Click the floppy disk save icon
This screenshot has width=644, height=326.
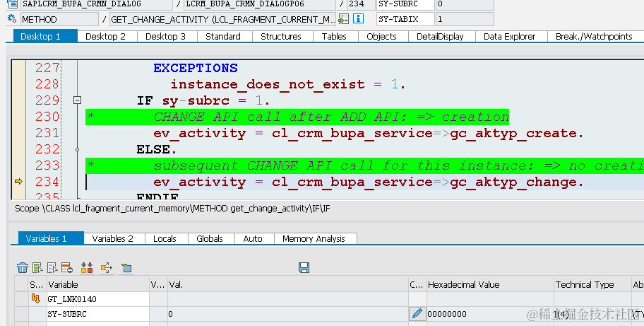coord(304,267)
